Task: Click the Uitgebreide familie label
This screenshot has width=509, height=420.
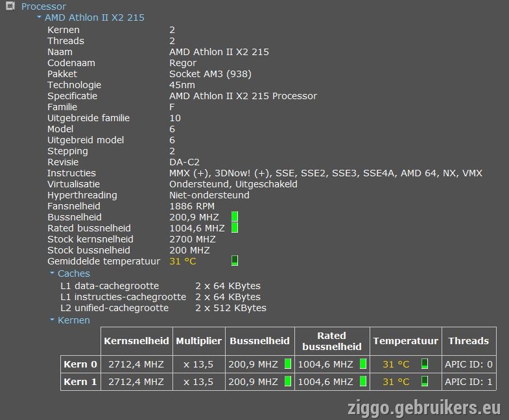Action: (89, 118)
